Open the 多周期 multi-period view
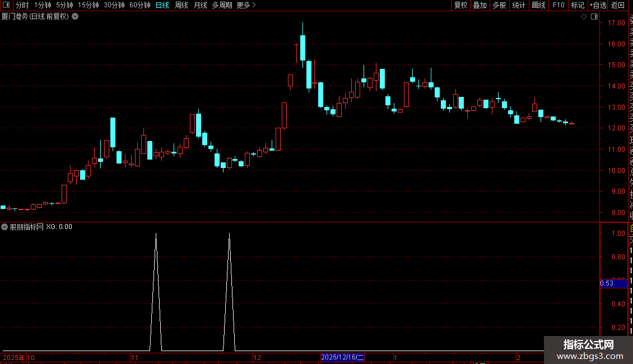 coord(222,5)
